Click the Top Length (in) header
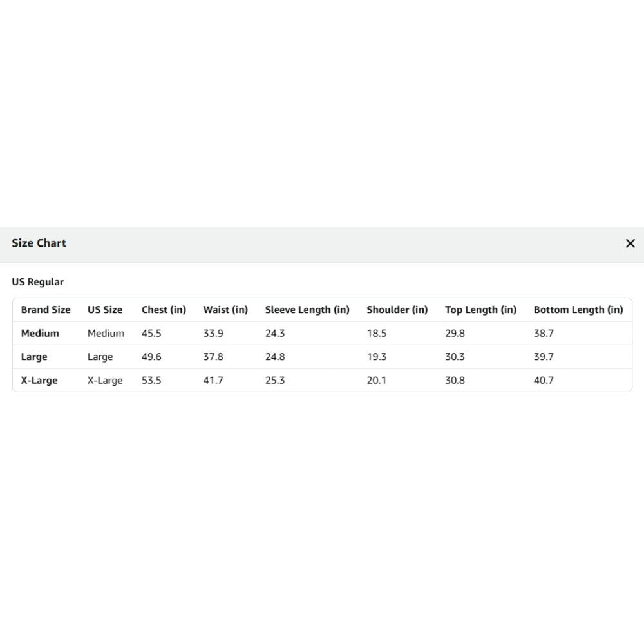Image resolution: width=644 pixels, height=644 pixels. tap(480, 310)
